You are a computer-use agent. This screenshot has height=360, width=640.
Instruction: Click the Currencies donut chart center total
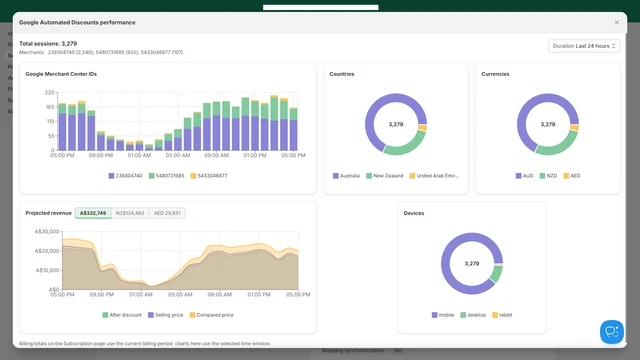tap(548, 124)
